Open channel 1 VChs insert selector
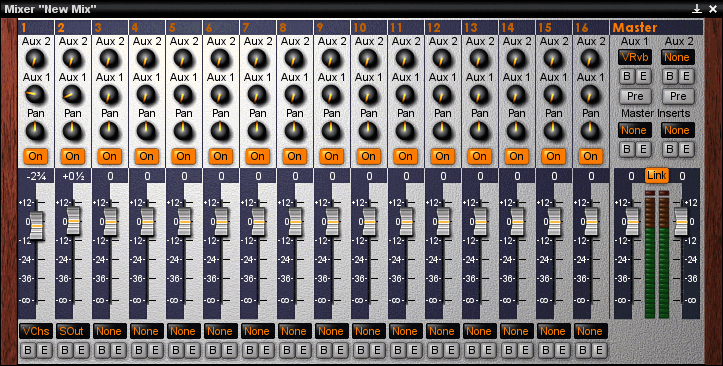The height and width of the screenshot is (366, 723). [36, 331]
